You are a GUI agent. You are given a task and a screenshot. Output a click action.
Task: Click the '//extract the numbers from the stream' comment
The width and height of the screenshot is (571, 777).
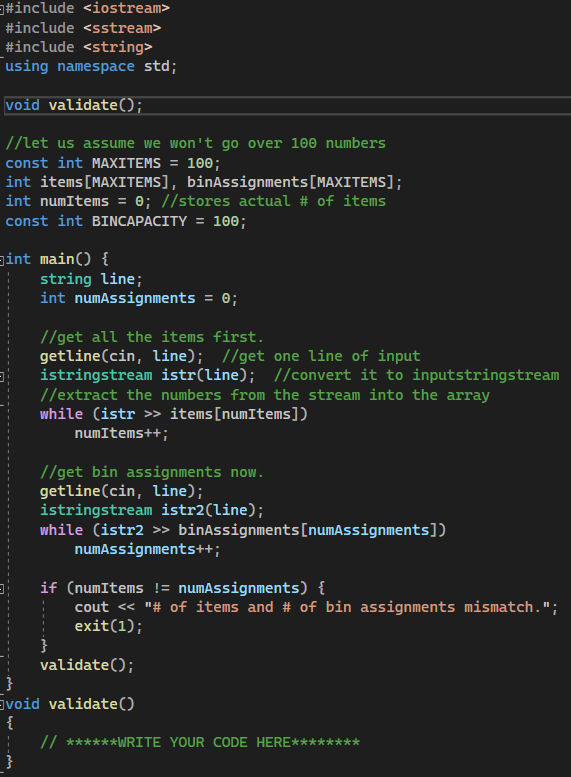click(x=265, y=395)
